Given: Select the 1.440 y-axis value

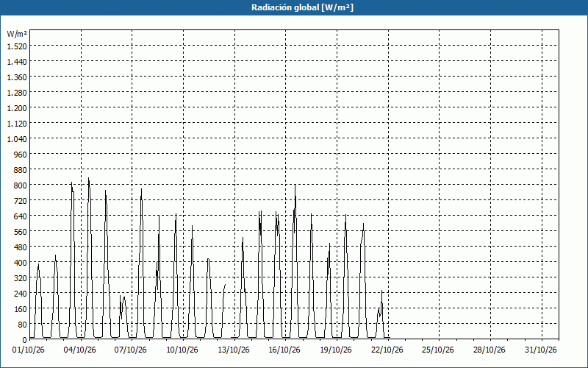Looking at the screenshot, I should click(17, 62).
